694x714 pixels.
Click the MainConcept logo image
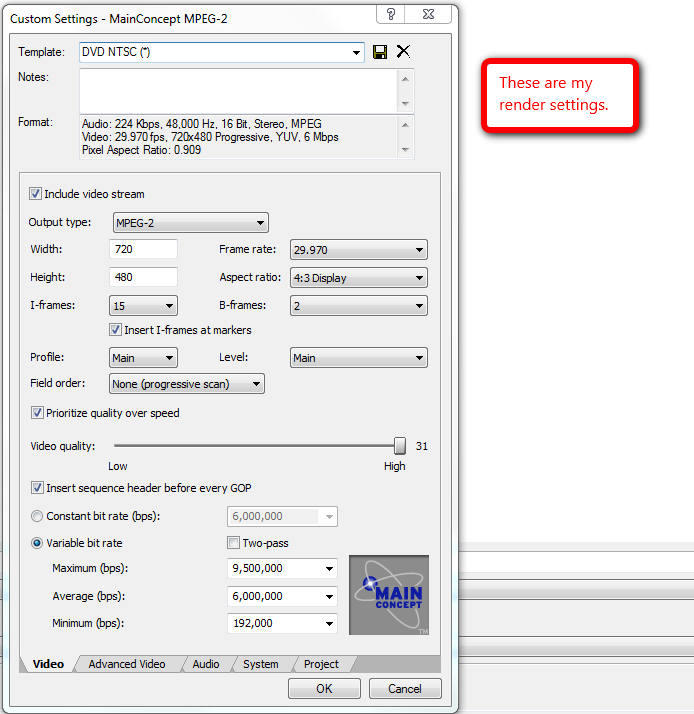pos(388,595)
